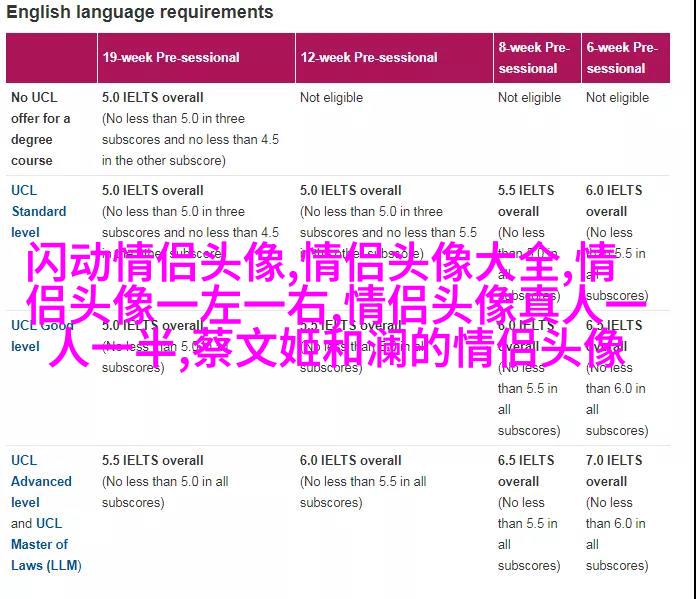Click 'Not eligible' under 12-week Pre-sessional
The width and height of the screenshot is (696, 599).
point(331,97)
